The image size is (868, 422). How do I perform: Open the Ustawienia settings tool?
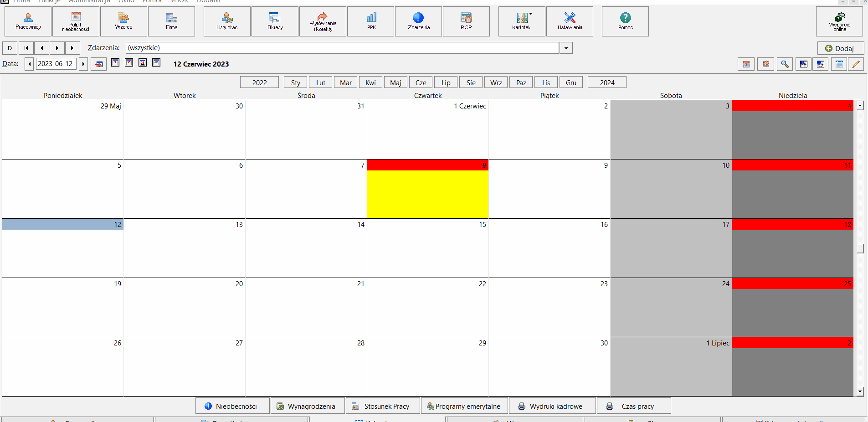570,21
